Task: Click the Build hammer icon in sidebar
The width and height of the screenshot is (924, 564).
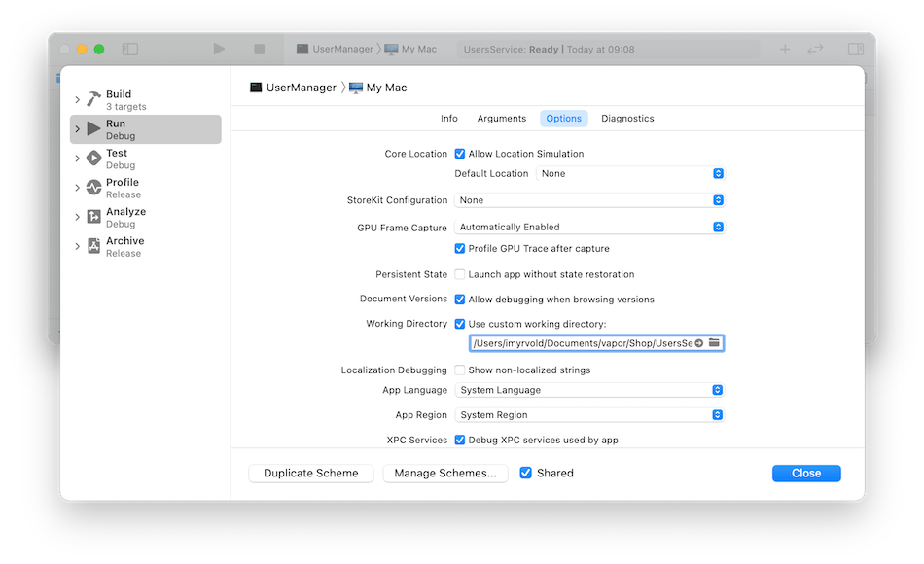Action: [x=93, y=99]
